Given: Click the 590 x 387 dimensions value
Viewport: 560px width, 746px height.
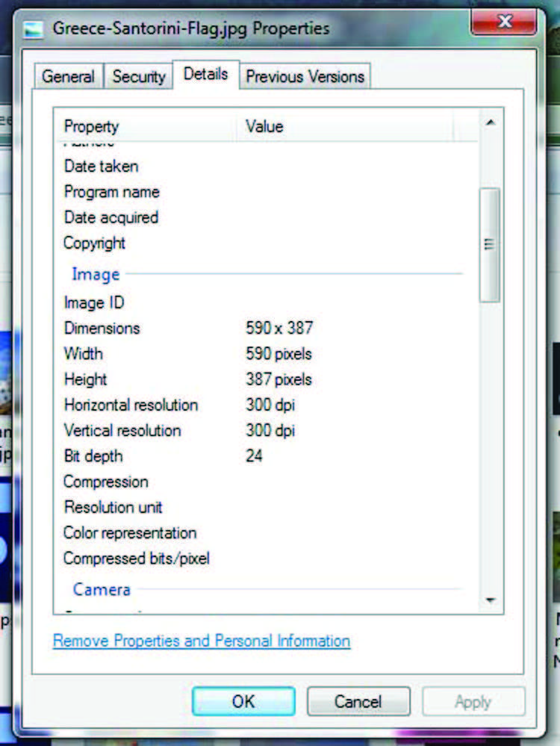Looking at the screenshot, I should 279,329.
